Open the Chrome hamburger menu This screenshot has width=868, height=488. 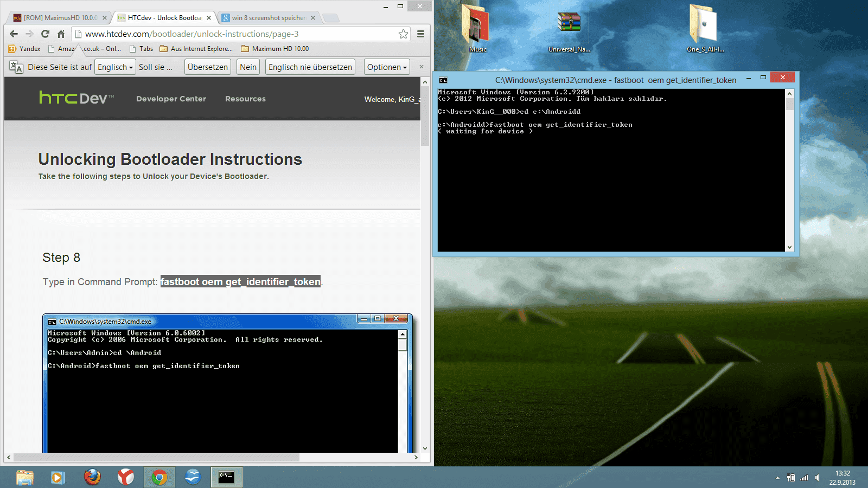420,34
